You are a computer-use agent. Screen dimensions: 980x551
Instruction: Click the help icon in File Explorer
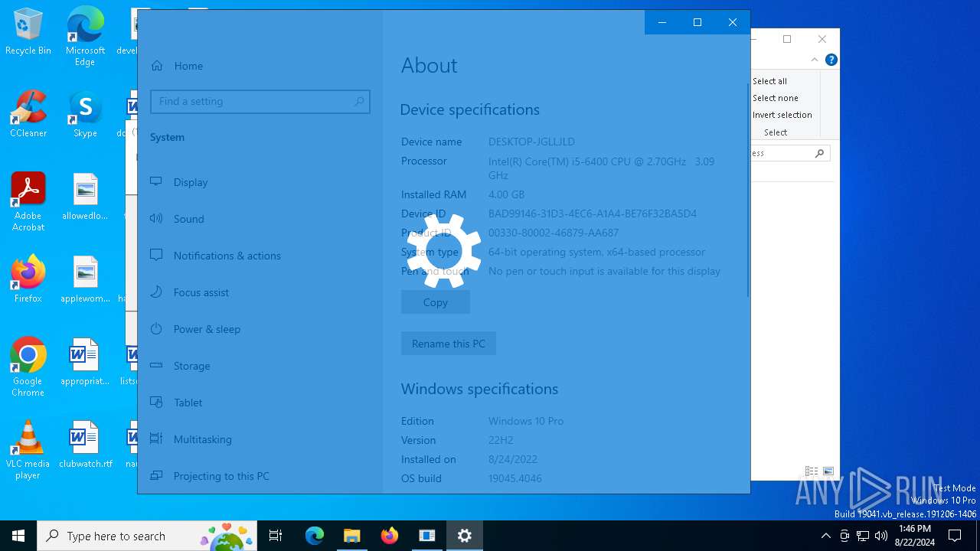831,60
